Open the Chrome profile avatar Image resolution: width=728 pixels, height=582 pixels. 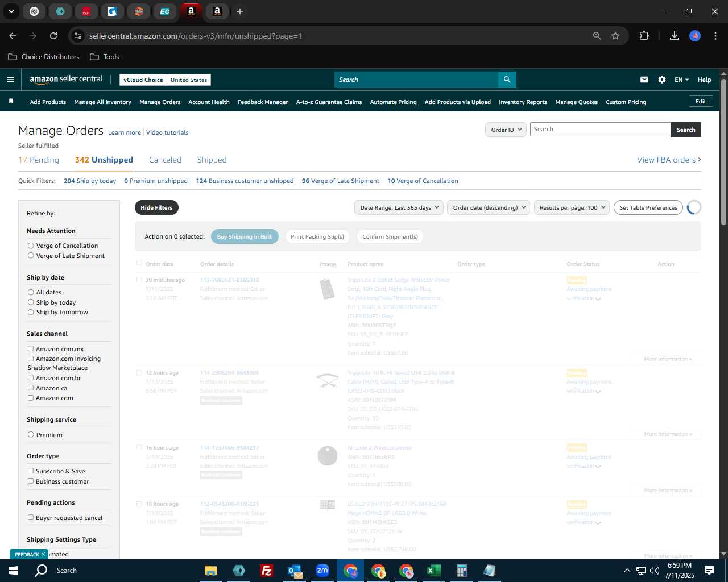[695, 36]
